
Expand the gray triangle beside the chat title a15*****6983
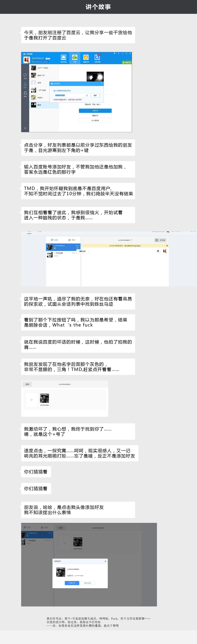(x=131, y=240)
